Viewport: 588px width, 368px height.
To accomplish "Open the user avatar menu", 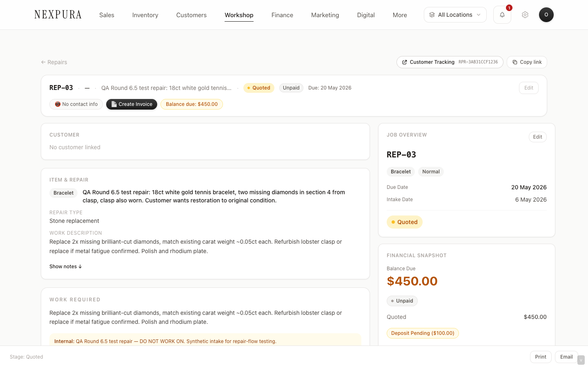I will (546, 15).
